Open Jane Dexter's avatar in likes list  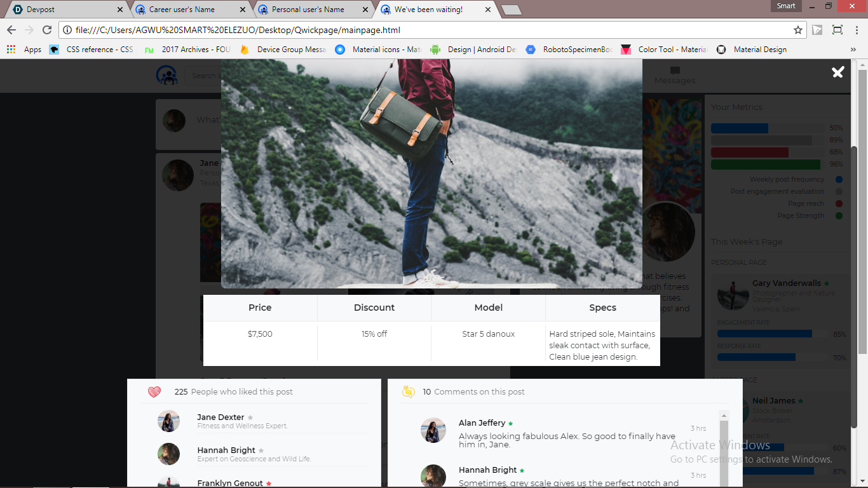tap(168, 421)
